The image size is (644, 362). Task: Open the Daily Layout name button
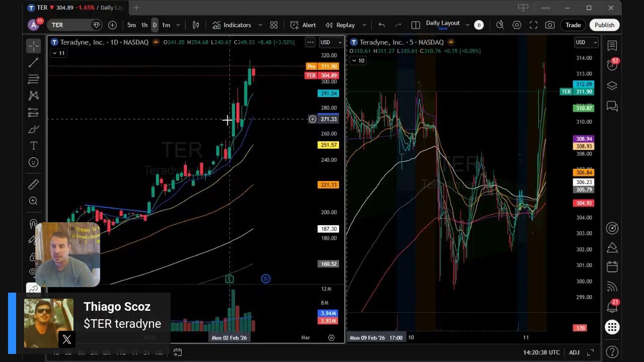pyautogui.click(x=443, y=25)
